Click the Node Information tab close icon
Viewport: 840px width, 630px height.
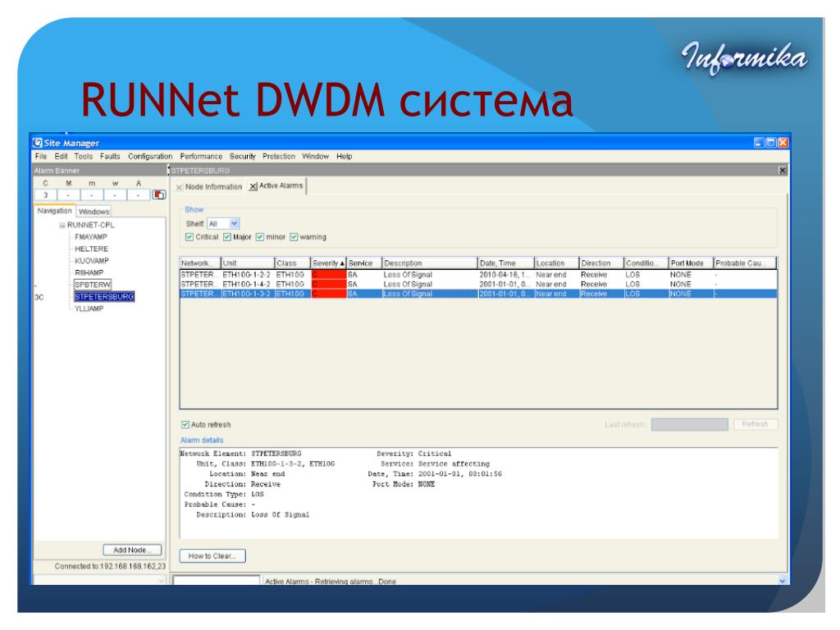pos(179,188)
